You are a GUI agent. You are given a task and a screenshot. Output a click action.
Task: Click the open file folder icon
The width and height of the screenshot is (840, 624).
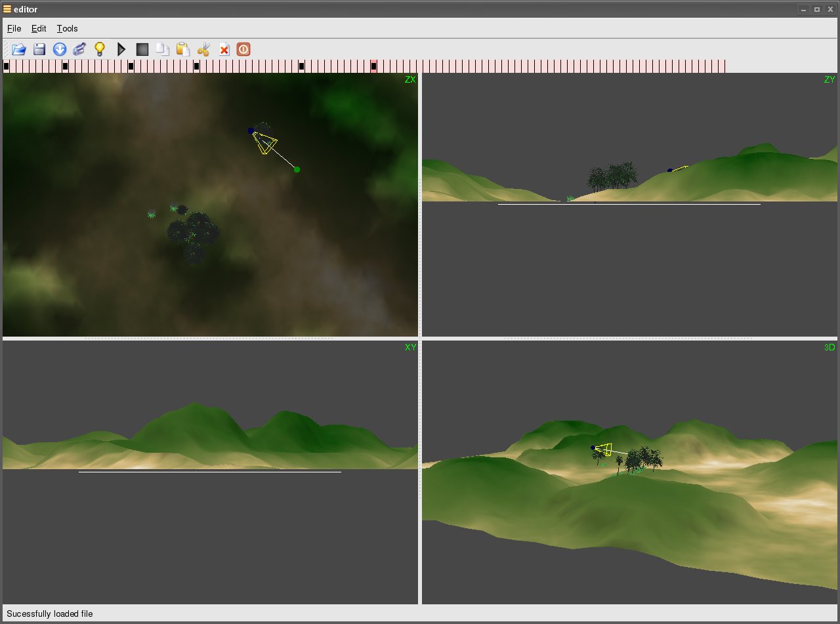point(19,49)
